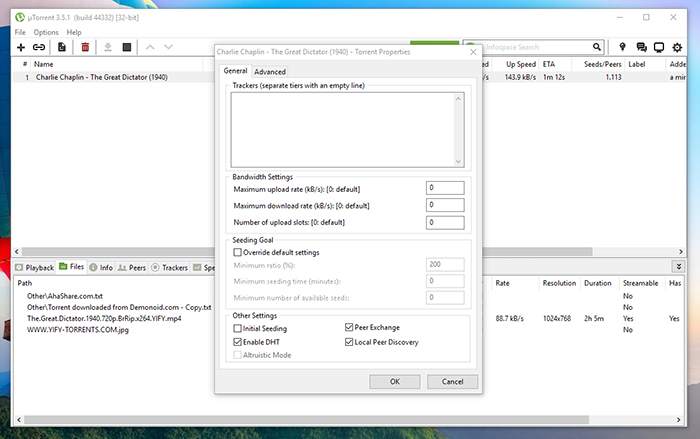Image resolution: width=700 pixels, height=439 pixels.
Task: Open the chat bubbles icon
Action: (x=642, y=47)
